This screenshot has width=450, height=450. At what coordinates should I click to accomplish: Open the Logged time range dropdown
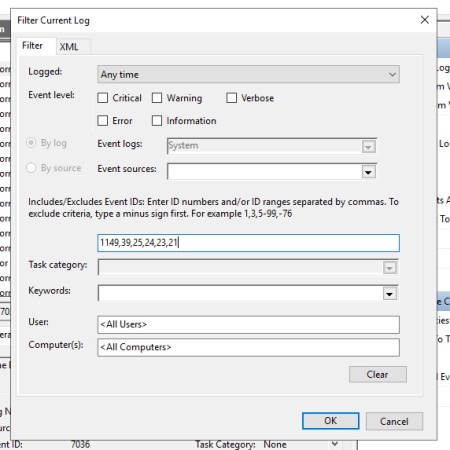248,74
